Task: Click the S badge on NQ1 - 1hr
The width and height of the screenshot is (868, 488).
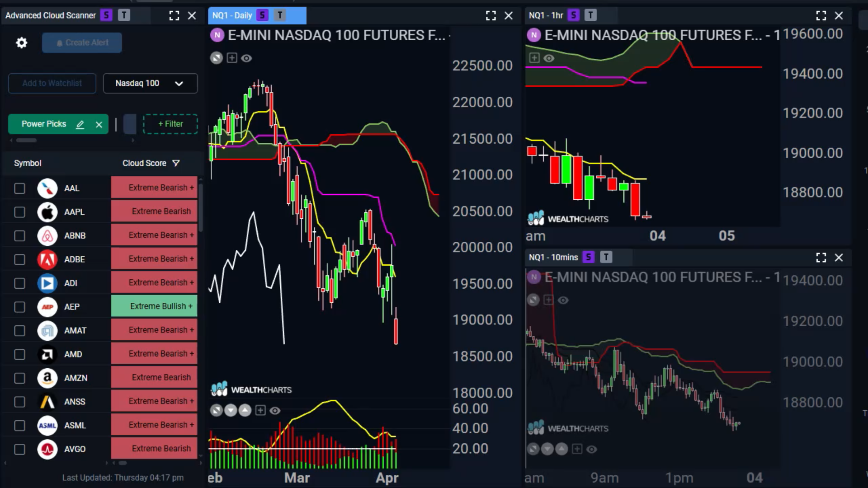Action: tap(573, 15)
